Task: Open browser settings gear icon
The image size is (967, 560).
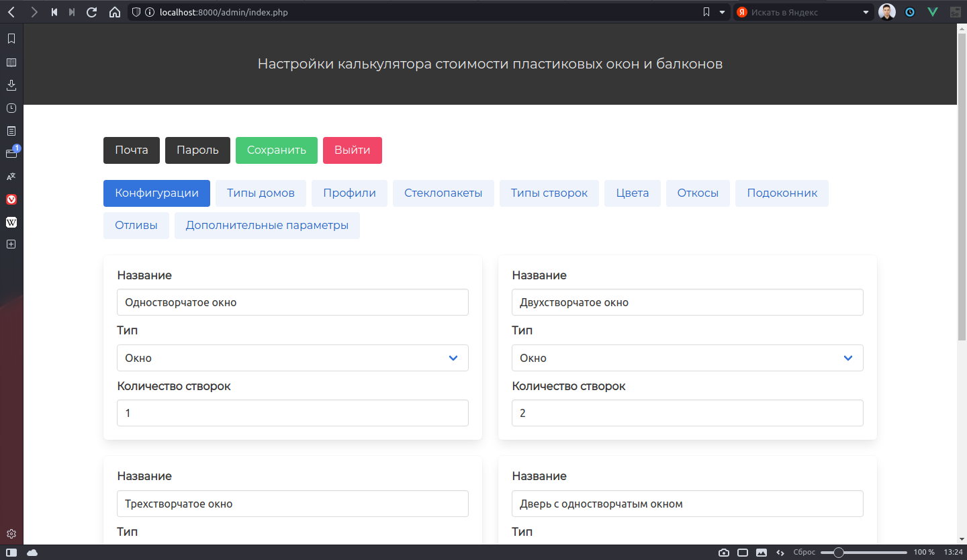Action: coord(11,534)
